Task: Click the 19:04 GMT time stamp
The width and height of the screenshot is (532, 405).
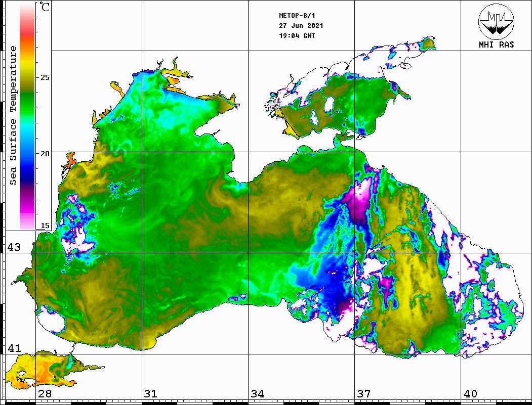Action: tap(297, 36)
